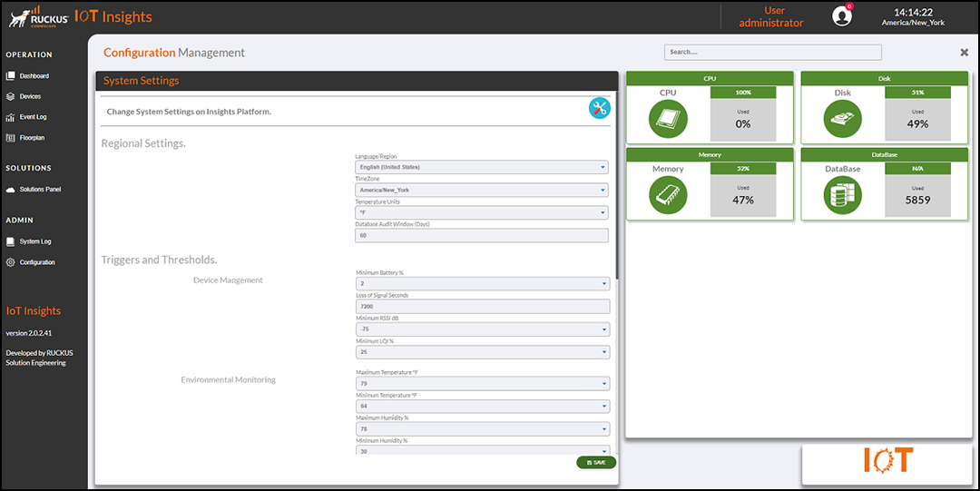This screenshot has width=980, height=491.
Task: Open the Minimum RSSI dB dropdown
Action: (x=483, y=329)
